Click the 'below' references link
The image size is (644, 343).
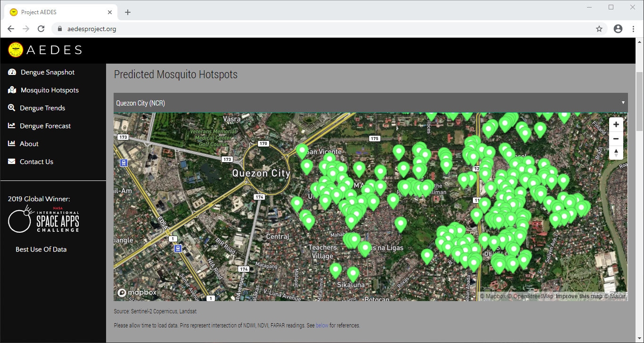tap(322, 325)
